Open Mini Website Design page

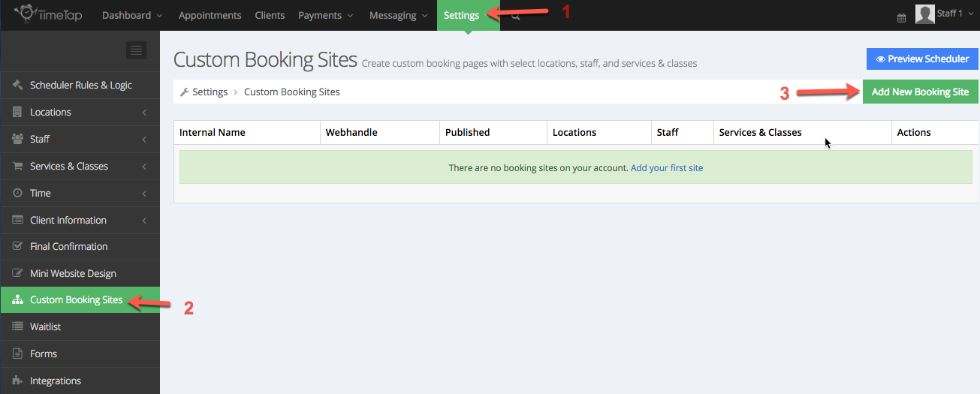click(80, 273)
